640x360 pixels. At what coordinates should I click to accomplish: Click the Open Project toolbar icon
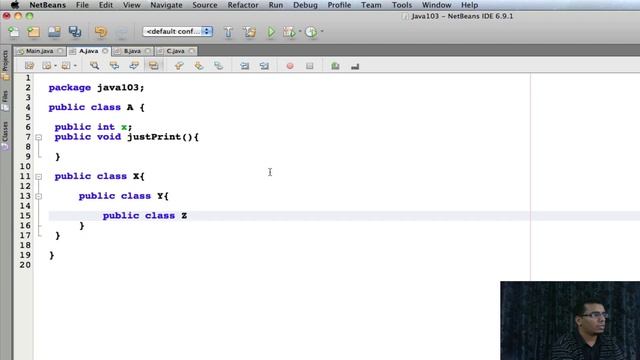tap(54, 32)
